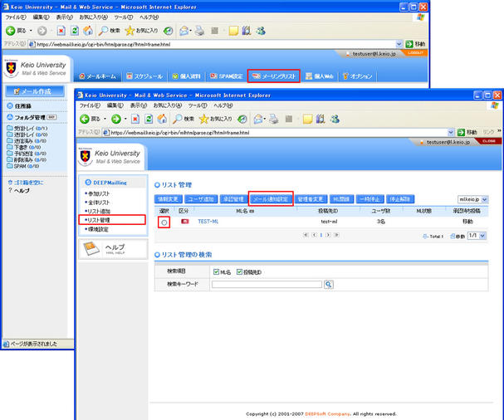The width and height of the screenshot is (504, 420).
Task: Click the Back arrow in the rear browser window
Action: coord(12,31)
